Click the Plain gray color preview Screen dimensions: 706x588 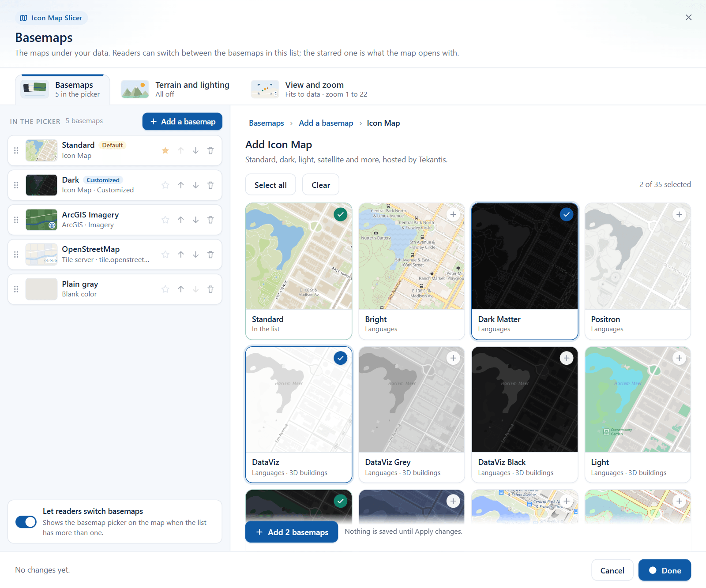[41, 289]
